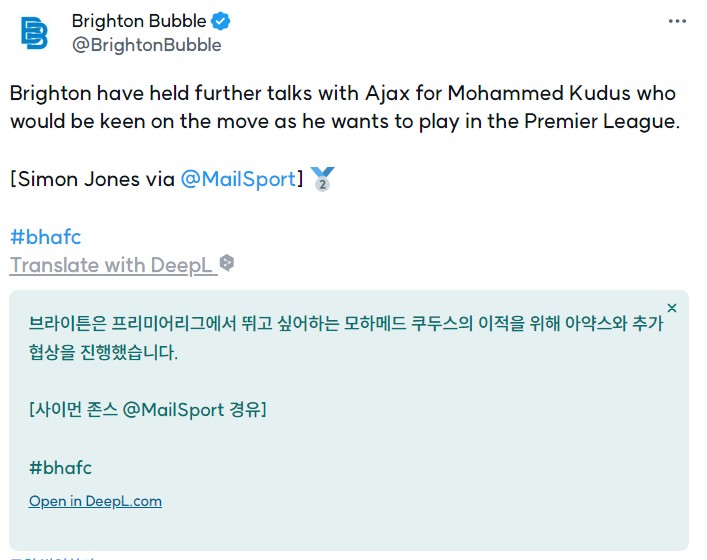This screenshot has width=707, height=560.
Task: Click the DeepL hexagon icon
Action: coord(227,263)
